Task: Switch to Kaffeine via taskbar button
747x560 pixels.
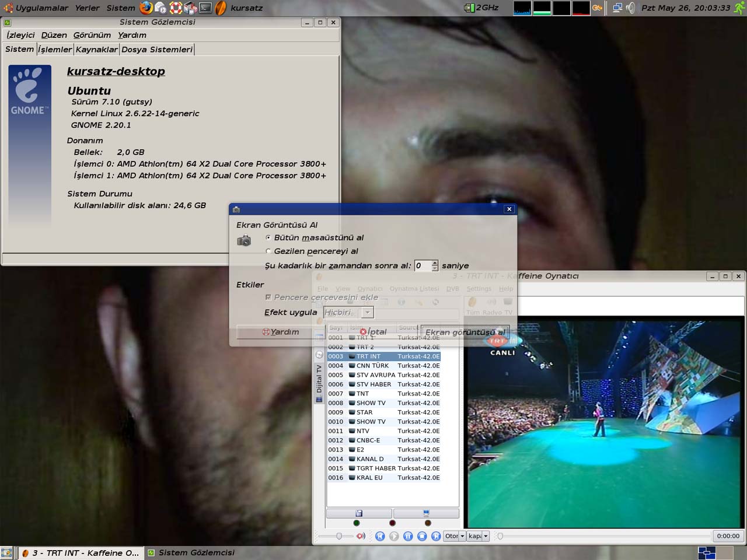Action: [81, 552]
